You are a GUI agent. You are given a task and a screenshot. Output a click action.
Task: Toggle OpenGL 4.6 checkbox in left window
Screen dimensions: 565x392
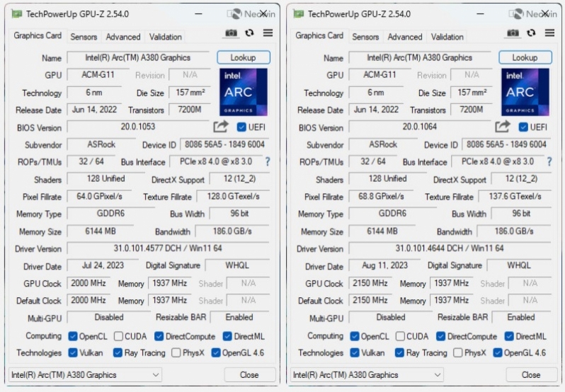click(x=216, y=352)
